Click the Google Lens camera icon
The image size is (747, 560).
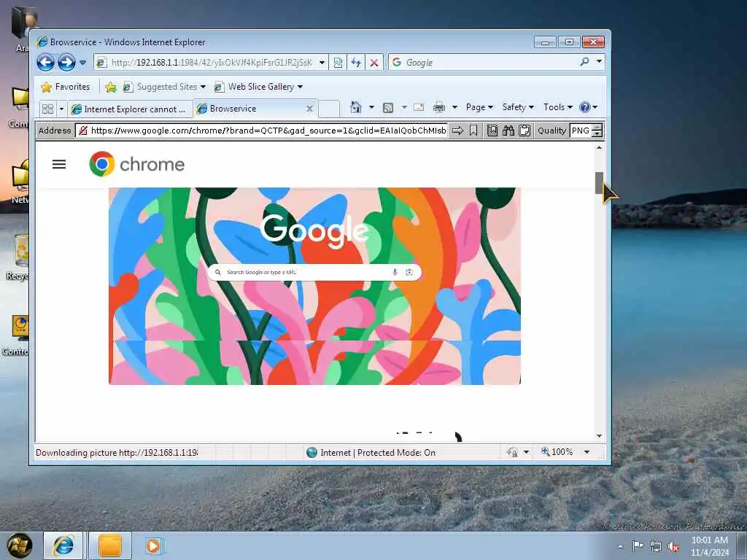(409, 272)
